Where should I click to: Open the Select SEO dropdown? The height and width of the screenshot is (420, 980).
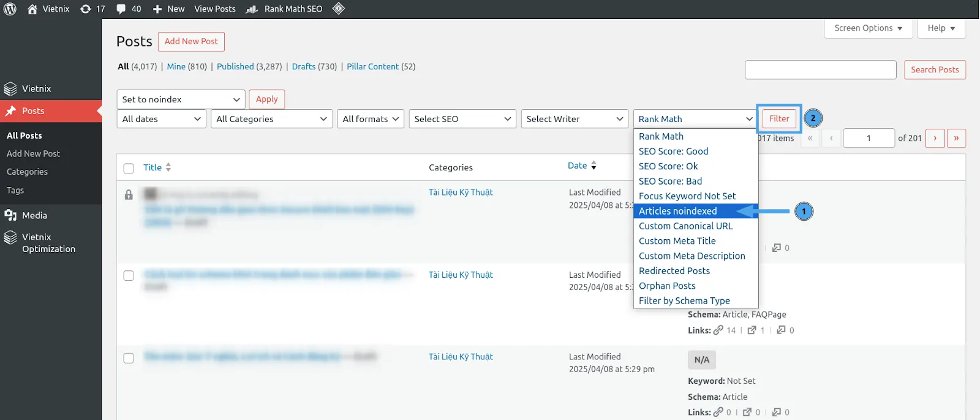[x=462, y=119]
